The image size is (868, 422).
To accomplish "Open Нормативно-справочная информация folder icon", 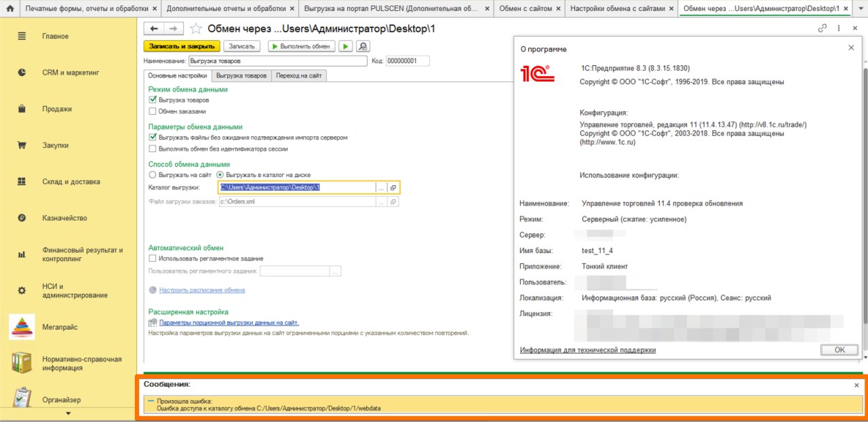I will (22, 363).
